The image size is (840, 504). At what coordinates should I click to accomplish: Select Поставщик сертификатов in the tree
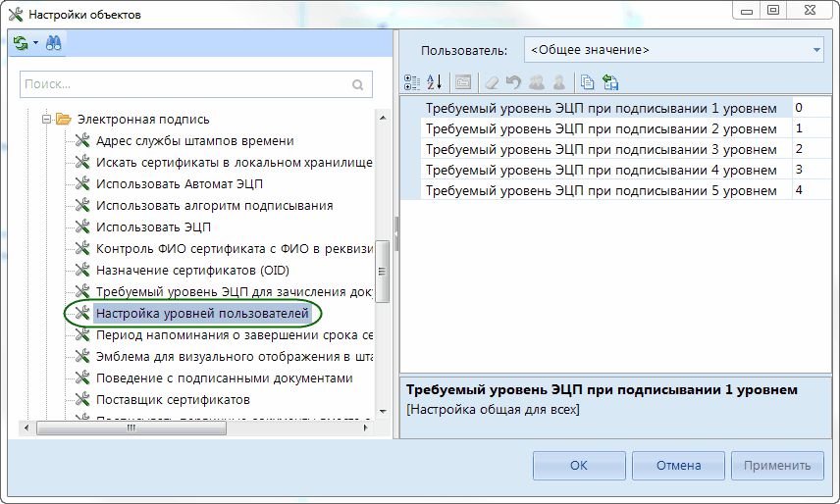click(x=172, y=400)
